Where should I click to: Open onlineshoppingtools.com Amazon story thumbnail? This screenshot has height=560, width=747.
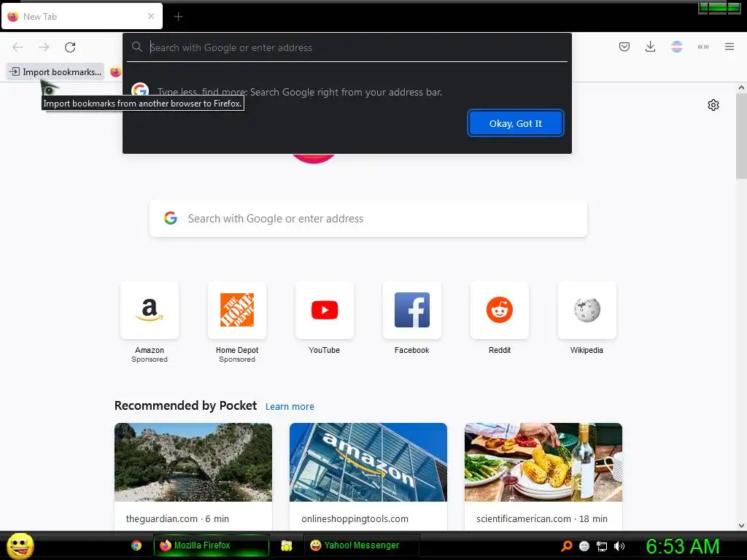368,462
